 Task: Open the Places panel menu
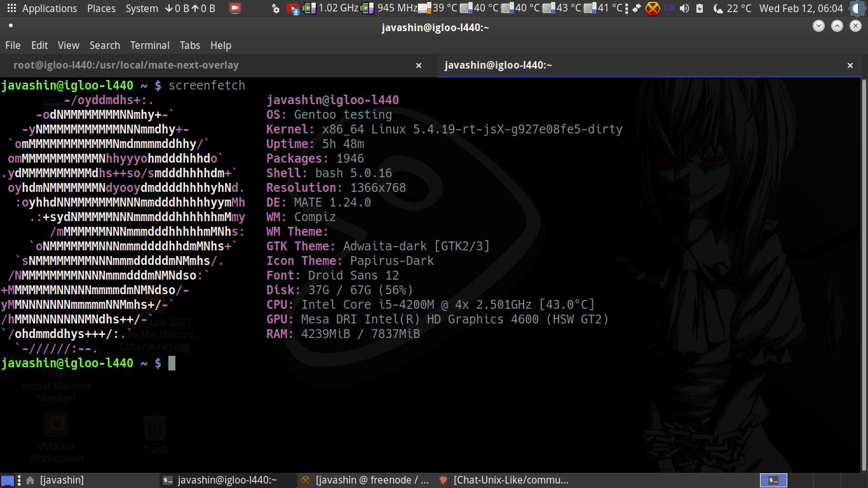102,8
